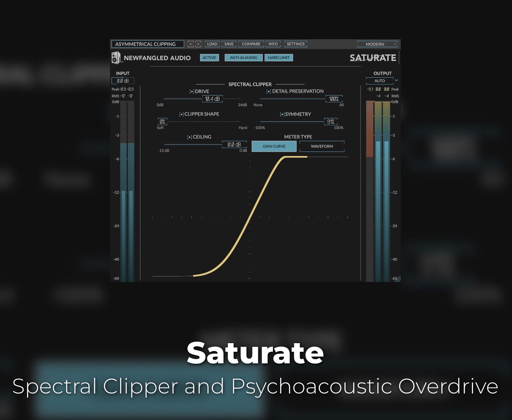Click the Newfangled Audio speaker logo

tap(116, 58)
